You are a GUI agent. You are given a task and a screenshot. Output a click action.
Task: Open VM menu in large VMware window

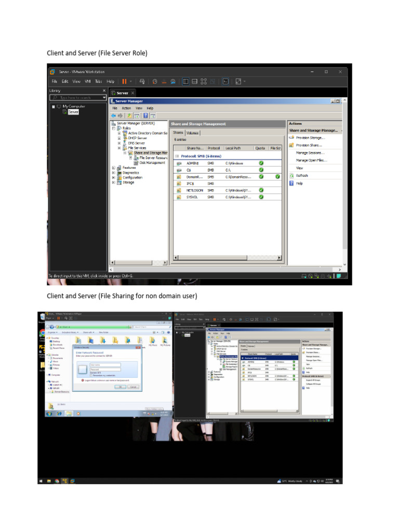87,82
